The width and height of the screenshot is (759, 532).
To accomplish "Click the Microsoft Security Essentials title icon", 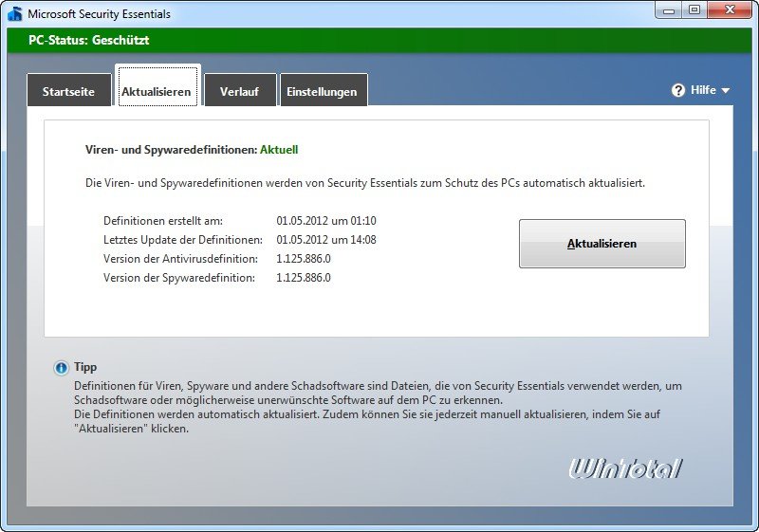I will (x=15, y=13).
